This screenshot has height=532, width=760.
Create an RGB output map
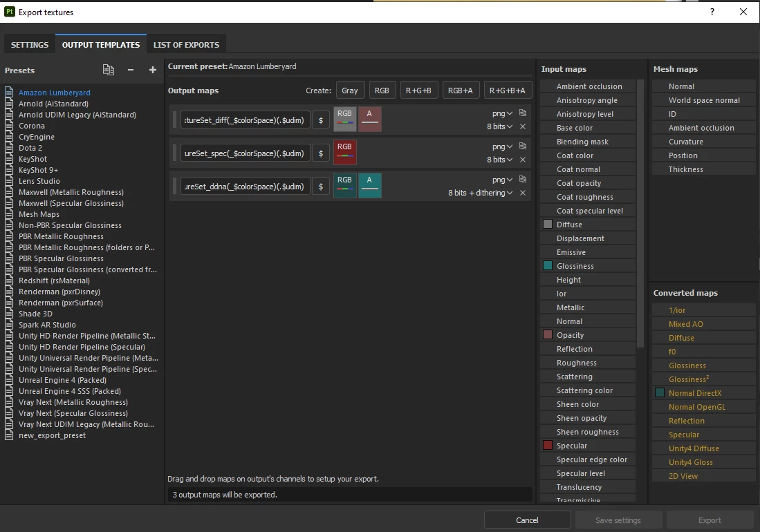[382, 91]
